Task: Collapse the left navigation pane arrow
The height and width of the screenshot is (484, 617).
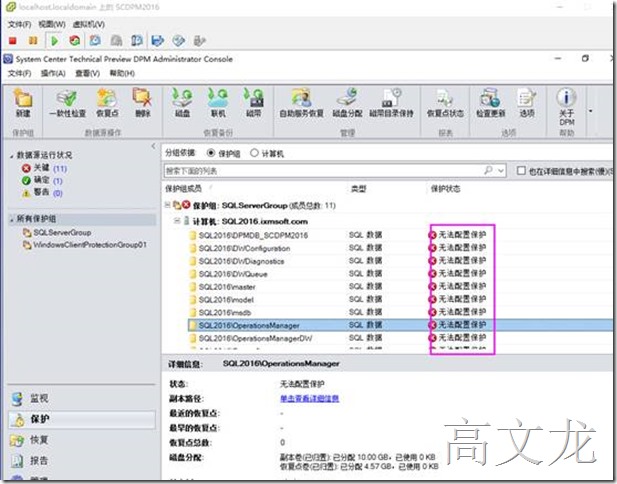Action: click(153, 146)
